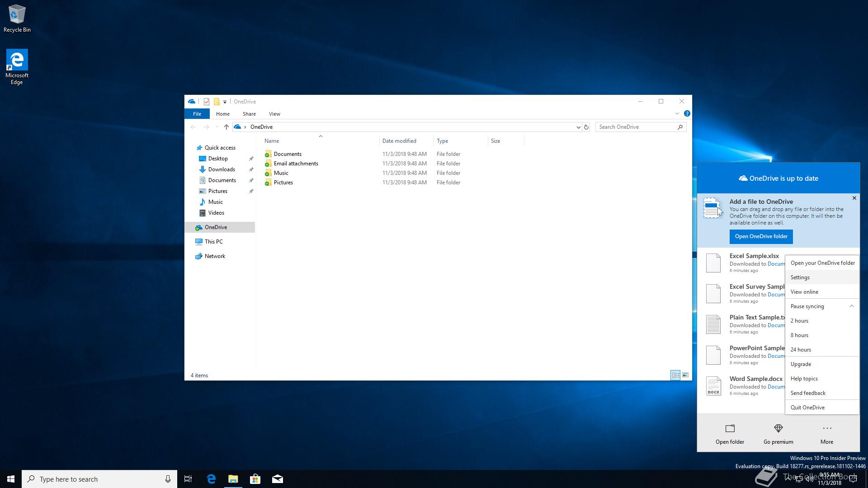This screenshot has height=488, width=868.
Task: Go forward with the Forward arrow
Action: click(x=206, y=127)
